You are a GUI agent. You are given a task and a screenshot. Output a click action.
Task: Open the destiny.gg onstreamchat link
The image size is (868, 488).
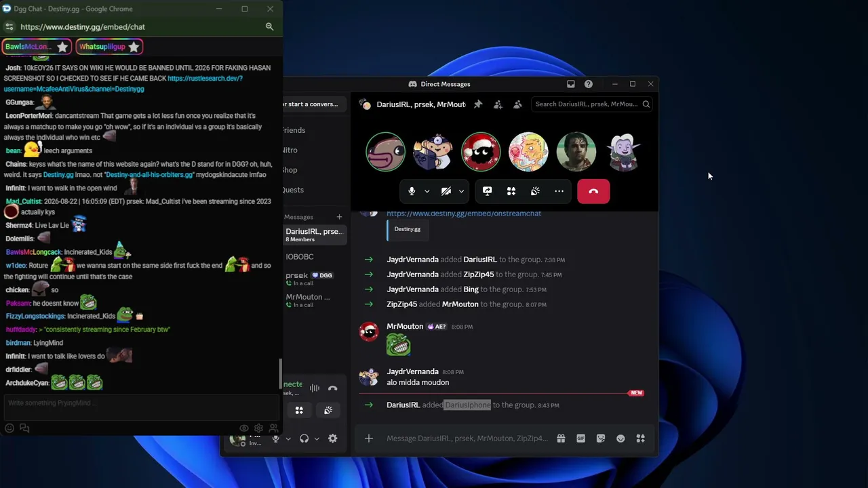464,213
